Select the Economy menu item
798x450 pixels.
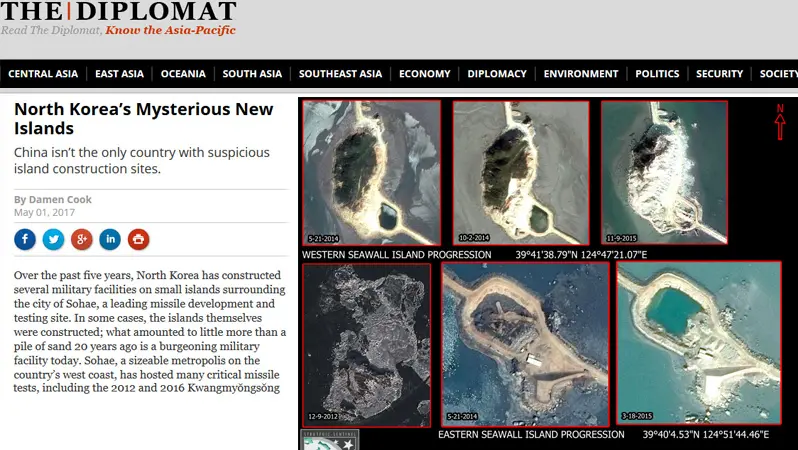(x=424, y=74)
